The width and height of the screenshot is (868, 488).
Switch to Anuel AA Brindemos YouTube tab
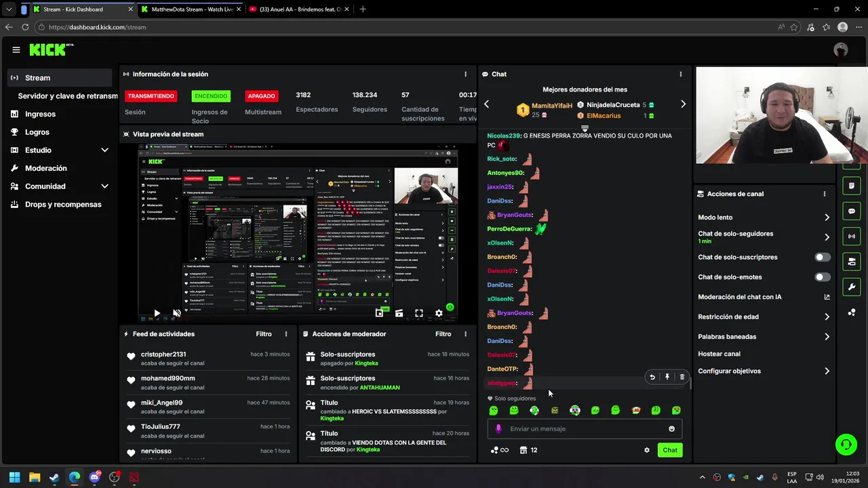[298, 9]
